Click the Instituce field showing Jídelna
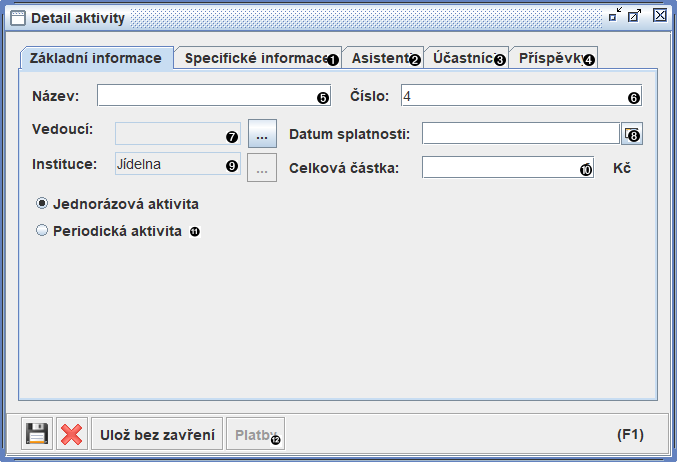 [178, 164]
